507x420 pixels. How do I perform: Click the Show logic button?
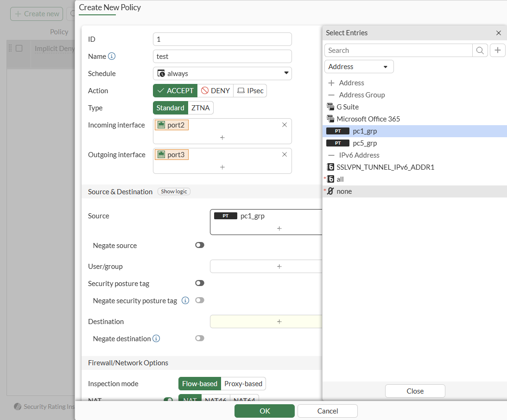[174, 192]
